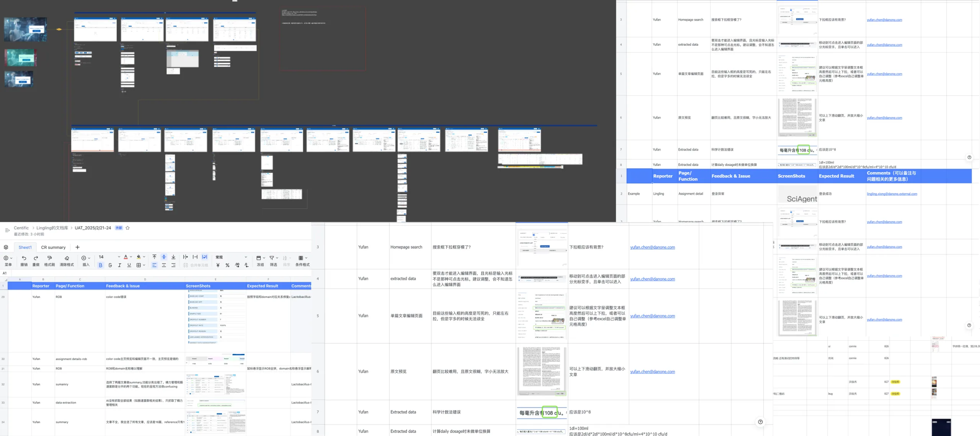Toggle middle vertical alignment
Viewport: 980px width, 436px height.
coord(164,257)
